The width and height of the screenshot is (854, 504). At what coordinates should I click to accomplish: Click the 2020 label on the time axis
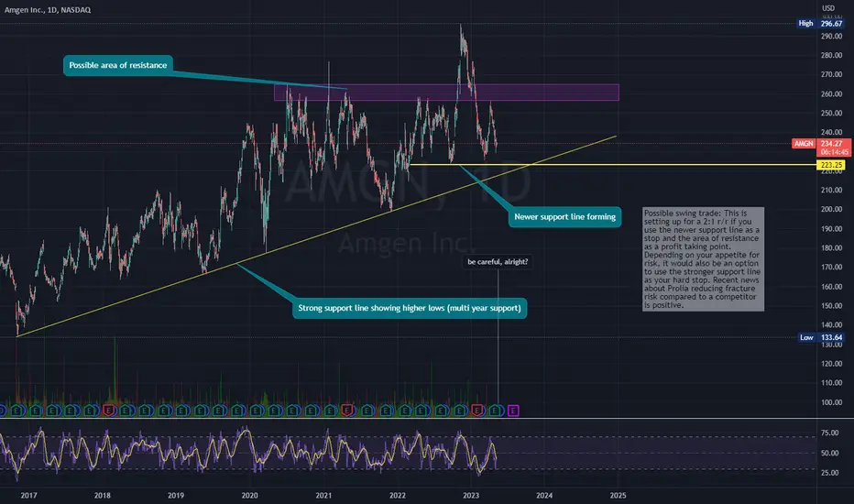249,495
